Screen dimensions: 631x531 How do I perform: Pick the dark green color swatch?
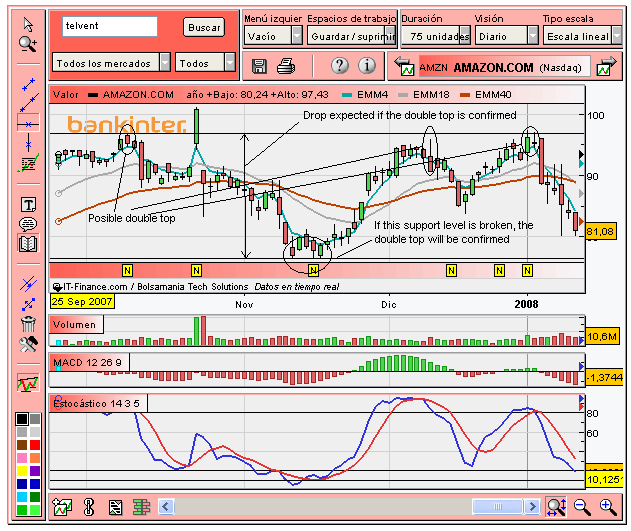coord(35,497)
